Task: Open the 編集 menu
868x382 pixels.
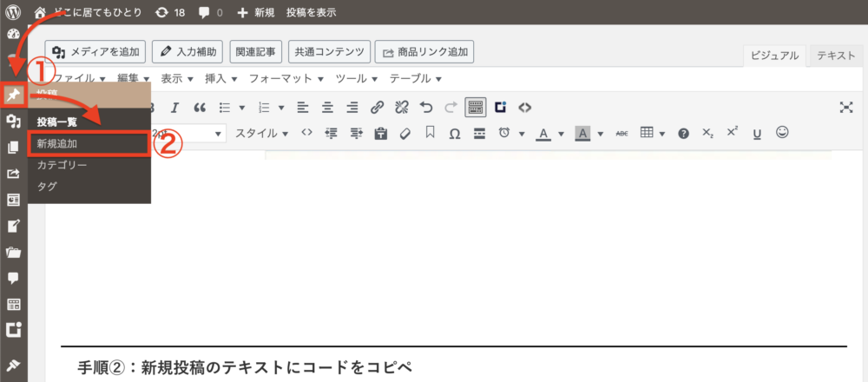Action: point(134,79)
